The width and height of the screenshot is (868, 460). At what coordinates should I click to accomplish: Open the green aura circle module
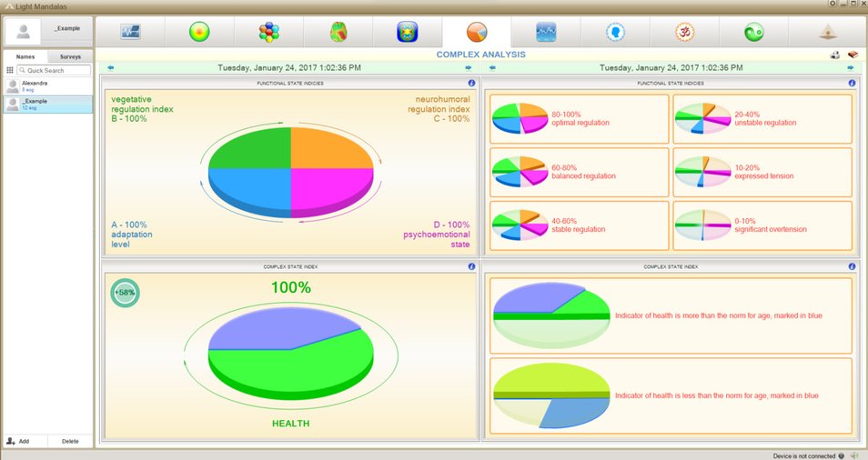pyautogui.click(x=199, y=32)
